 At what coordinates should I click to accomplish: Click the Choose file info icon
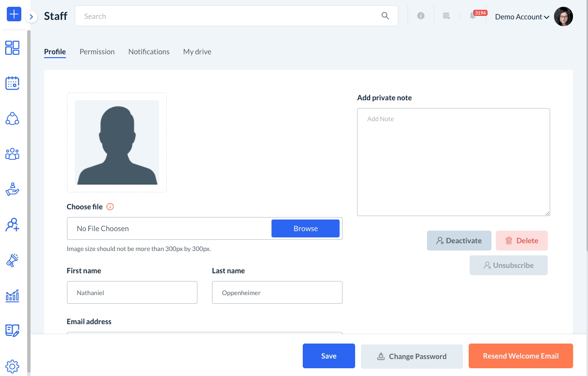coord(110,207)
